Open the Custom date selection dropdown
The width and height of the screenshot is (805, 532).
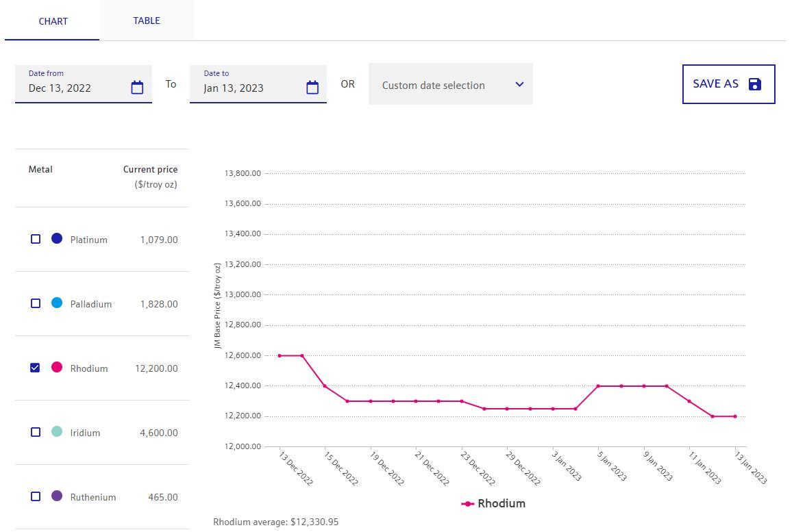pyautogui.click(x=438, y=85)
